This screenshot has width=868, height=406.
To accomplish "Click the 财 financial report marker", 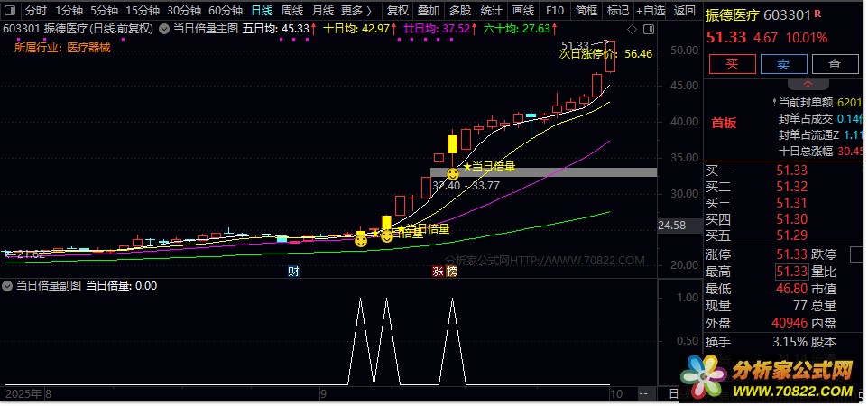I will click(293, 272).
